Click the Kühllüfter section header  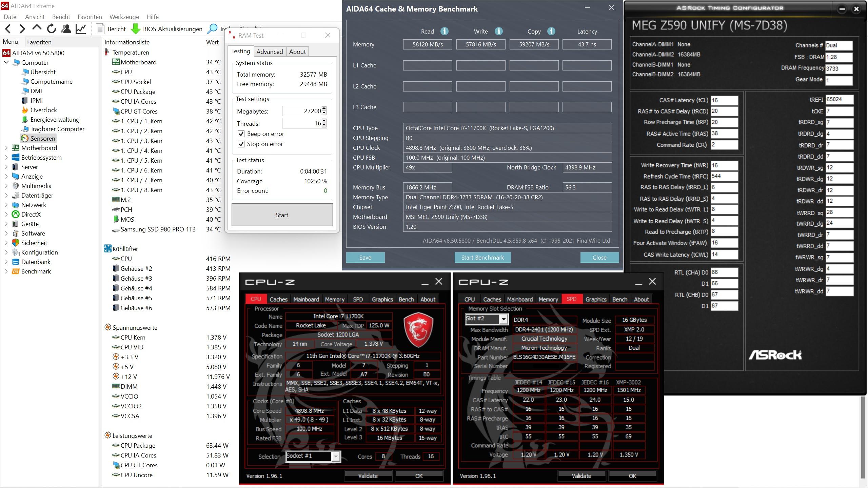121,249
